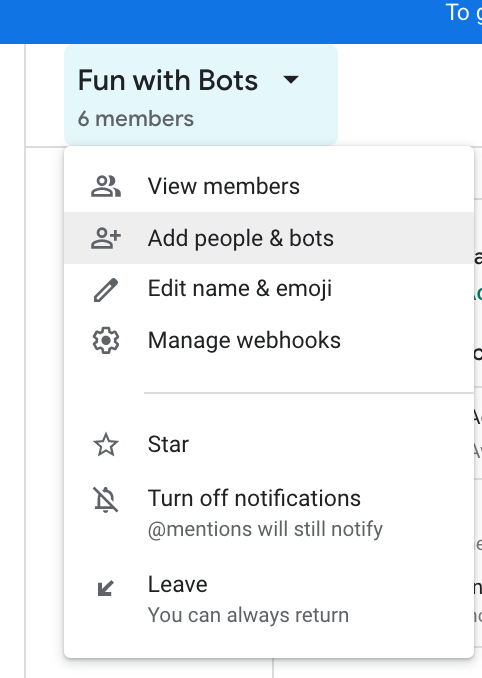
Task: Click the pencil edit icon
Action: [106, 290]
